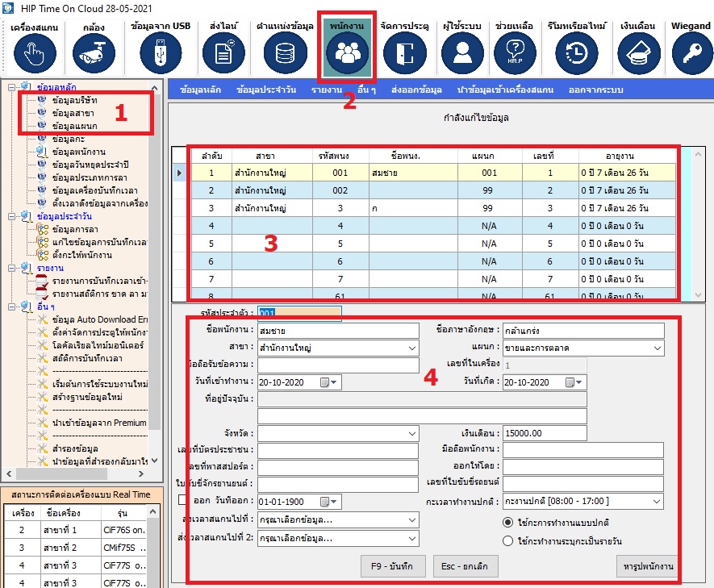
Task: Open the ส่งไลน์ icon
Action: [x=223, y=54]
